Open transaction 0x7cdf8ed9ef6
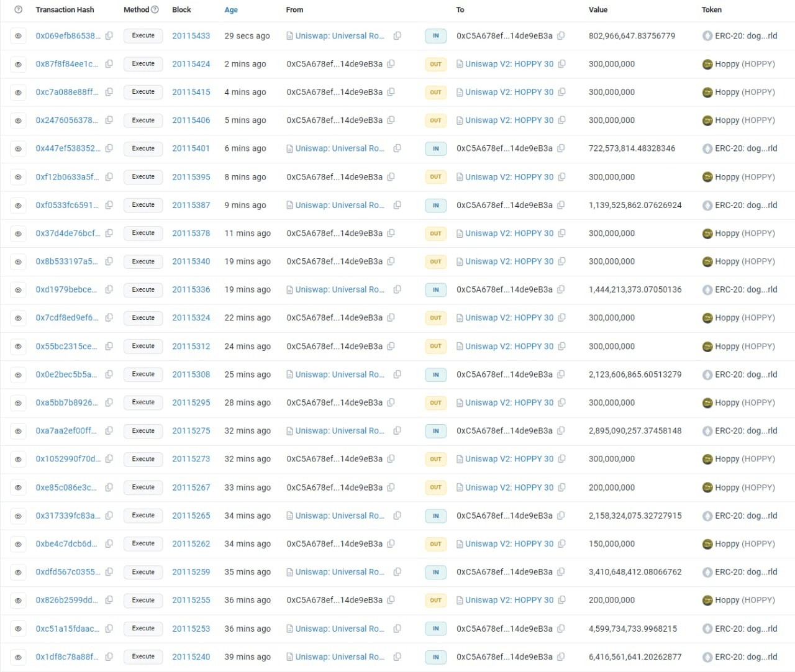 click(67, 318)
